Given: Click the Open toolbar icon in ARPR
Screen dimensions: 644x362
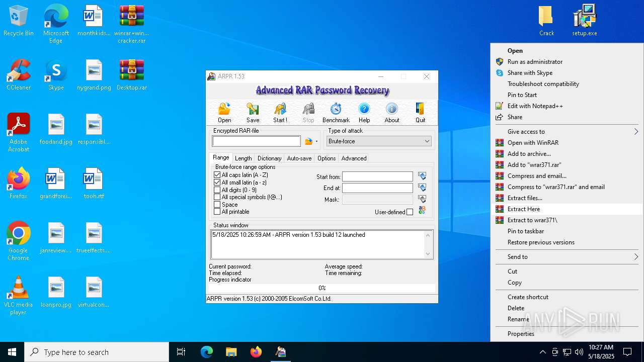Looking at the screenshot, I should tap(224, 113).
